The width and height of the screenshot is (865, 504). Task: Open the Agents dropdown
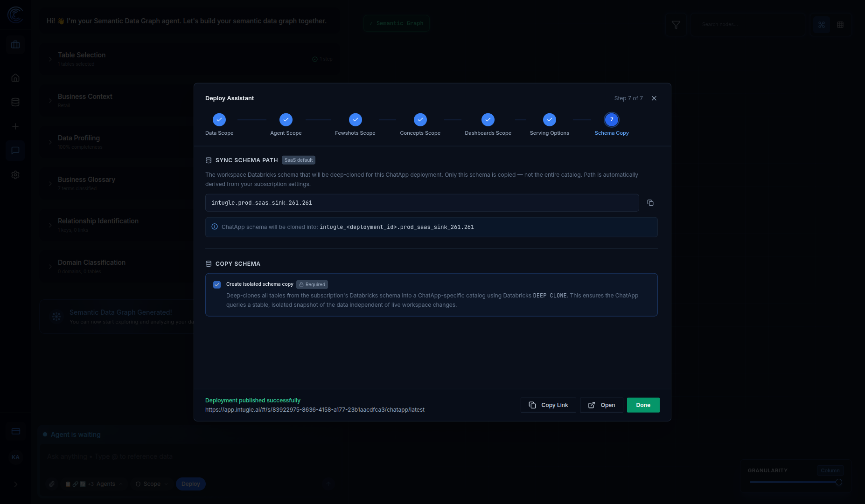tap(94, 484)
